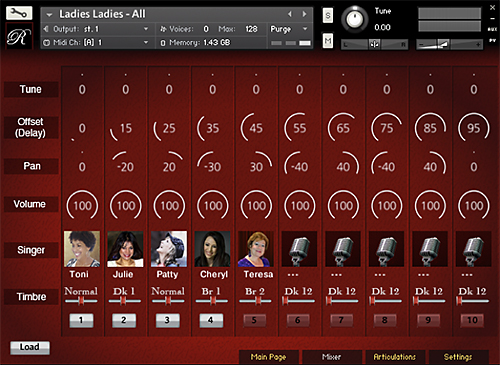Viewport: 500px width, 365px height.
Task: Click the master Tune knob
Action: pyautogui.click(x=355, y=19)
